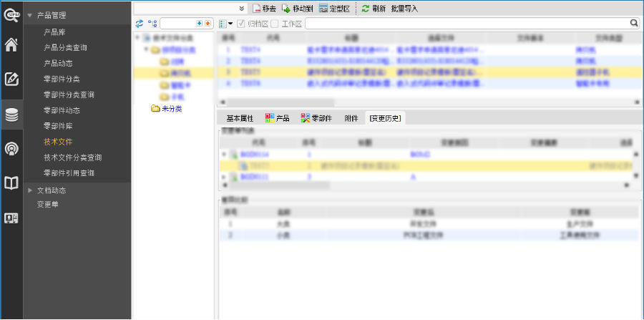The image size is (644, 320).
Task: Click the green 刷新 refresh button
Action: (374, 9)
